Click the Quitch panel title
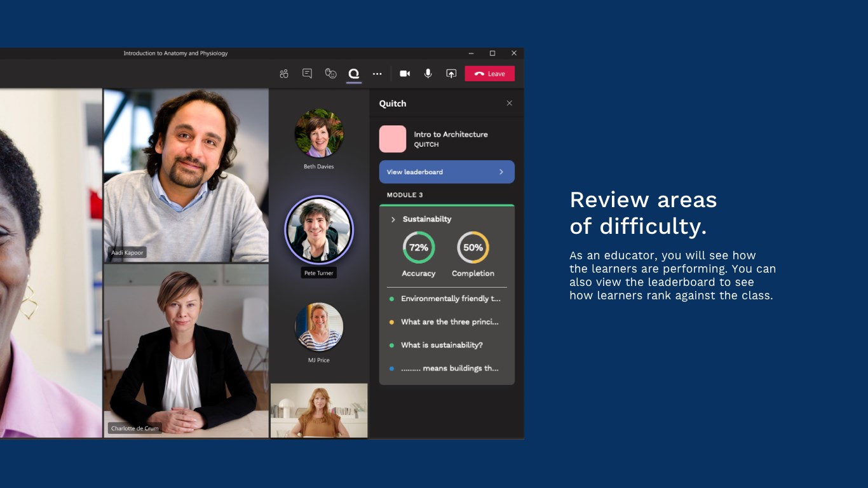The height and width of the screenshot is (488, 868). click(x=393, y=104)
